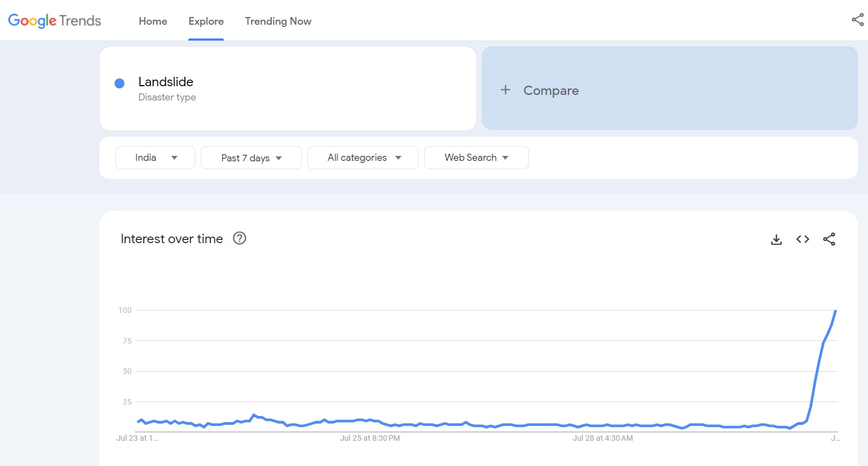868x466 pixels.
Task: Click the plus icon to add comparison
Action: pos(505,89)
